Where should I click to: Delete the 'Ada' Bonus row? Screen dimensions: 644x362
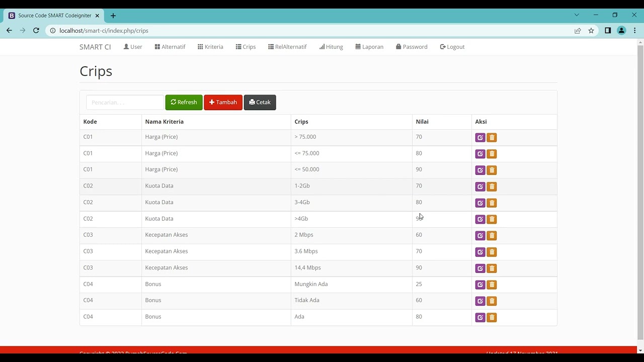point(492,317)
